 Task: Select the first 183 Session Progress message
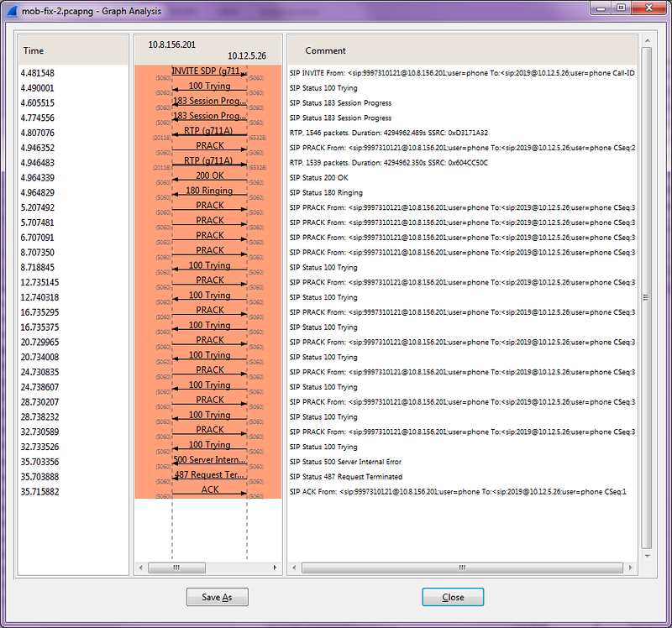208,102
